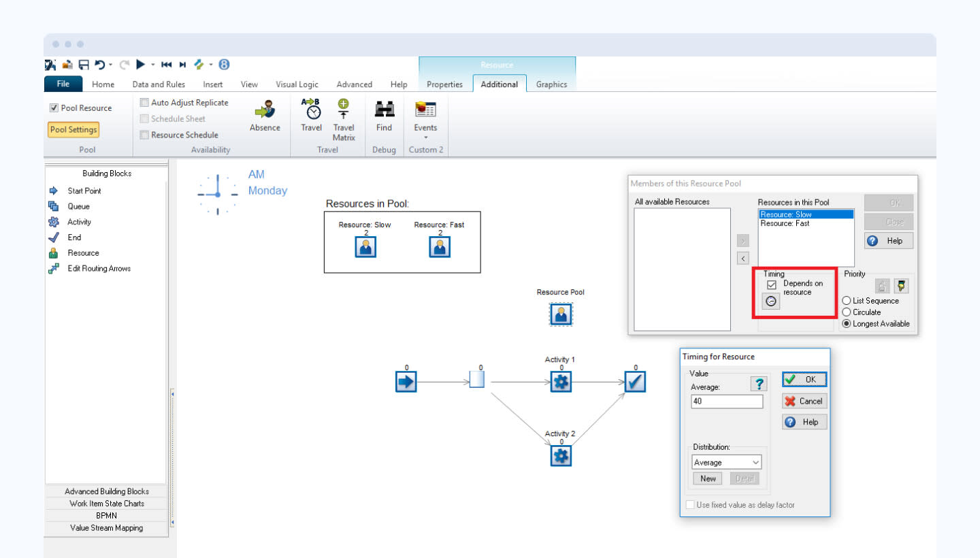The image size is (980, 558).
Task: Expand the BPMN section
Action: click(106, 516)
